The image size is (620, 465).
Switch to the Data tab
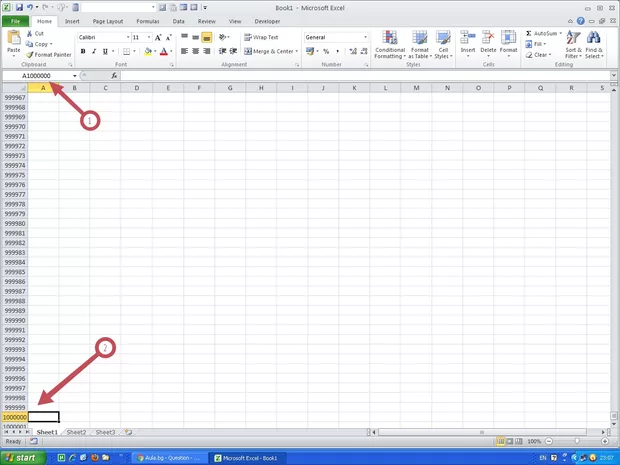[178, 21]
